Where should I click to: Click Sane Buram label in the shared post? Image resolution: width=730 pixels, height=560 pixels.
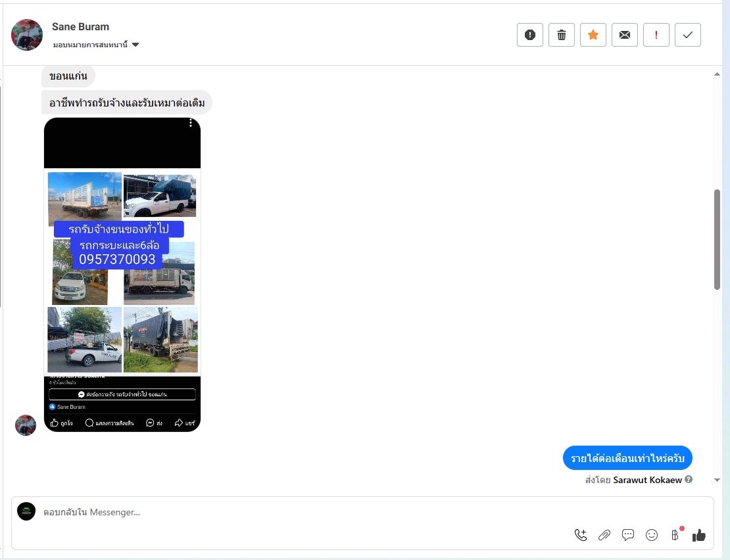pyautogui.click(x=71, y=407)
